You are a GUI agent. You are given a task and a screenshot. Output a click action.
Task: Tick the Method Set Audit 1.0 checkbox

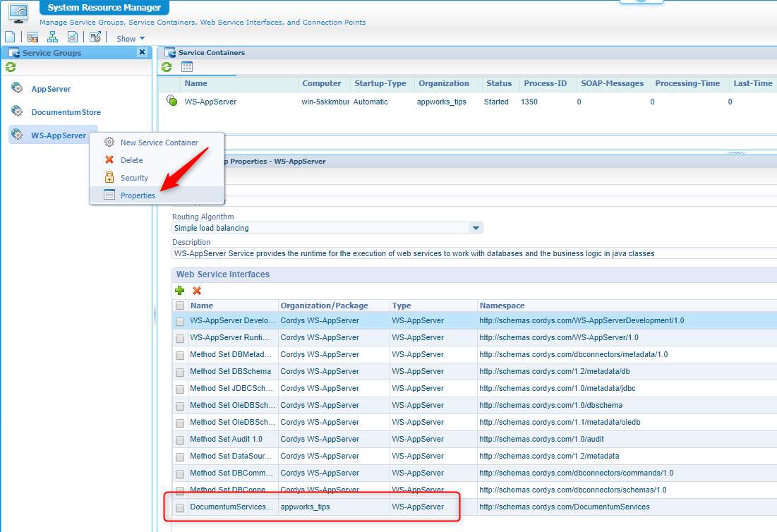(180, 440)
